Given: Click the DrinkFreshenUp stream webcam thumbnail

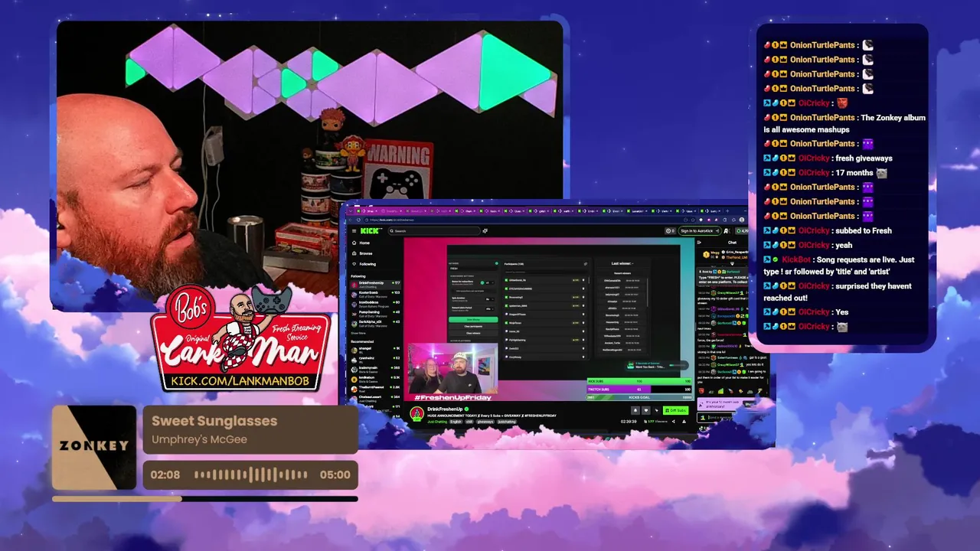Looking at the screenshot, I should tap(453, 368).
